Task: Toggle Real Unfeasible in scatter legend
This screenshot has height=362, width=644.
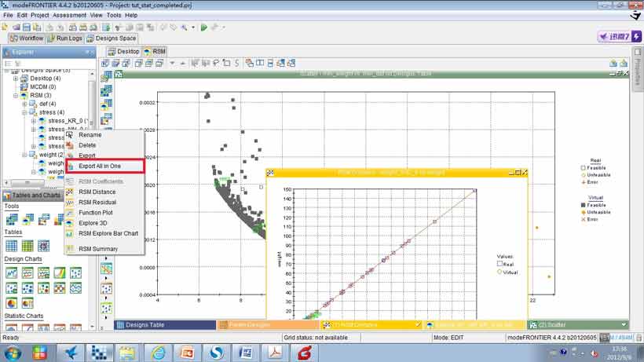Action: (x=584, y=175)
